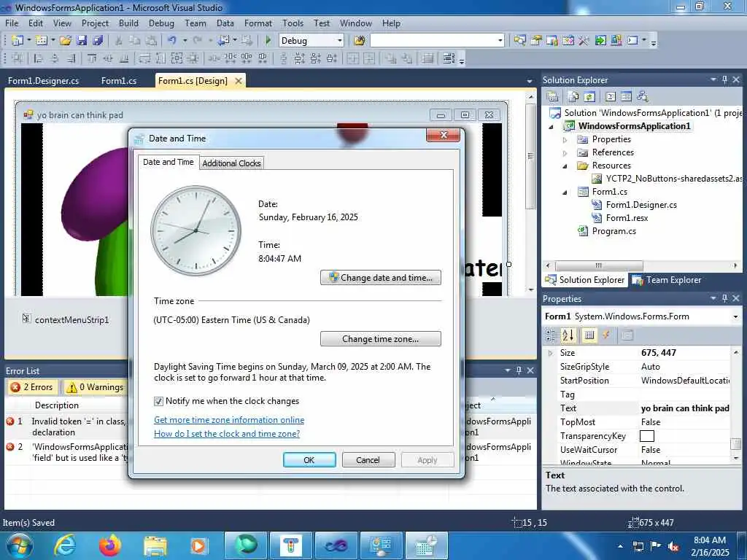
Task: Click the TransparencyKey white color swatch
Action: click(646, 436)
